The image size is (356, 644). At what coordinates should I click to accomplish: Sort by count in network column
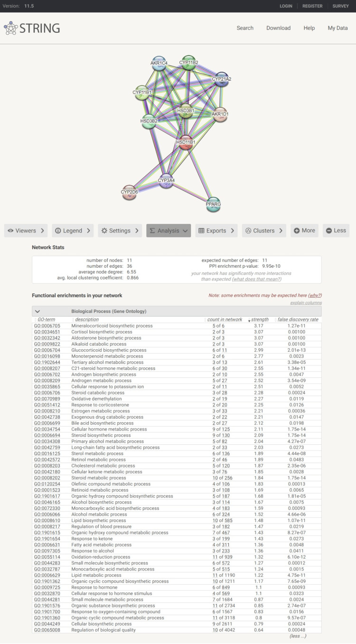tap(225, 319)
